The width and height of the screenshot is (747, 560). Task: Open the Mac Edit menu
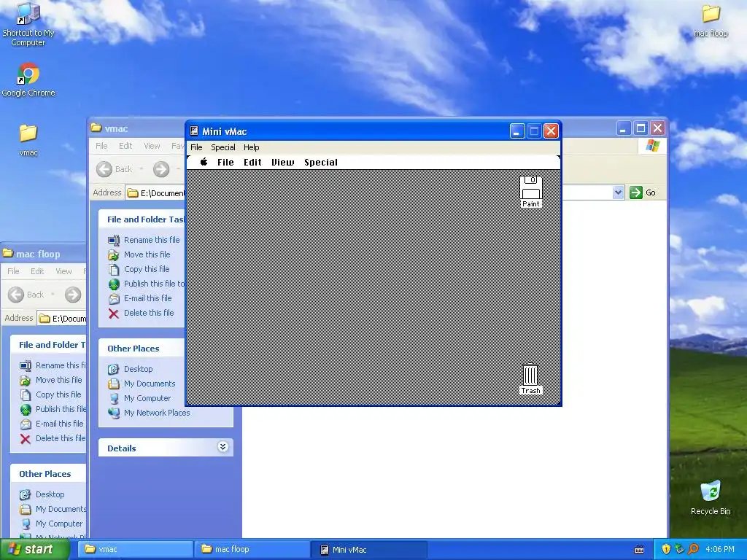pos(252,162)
